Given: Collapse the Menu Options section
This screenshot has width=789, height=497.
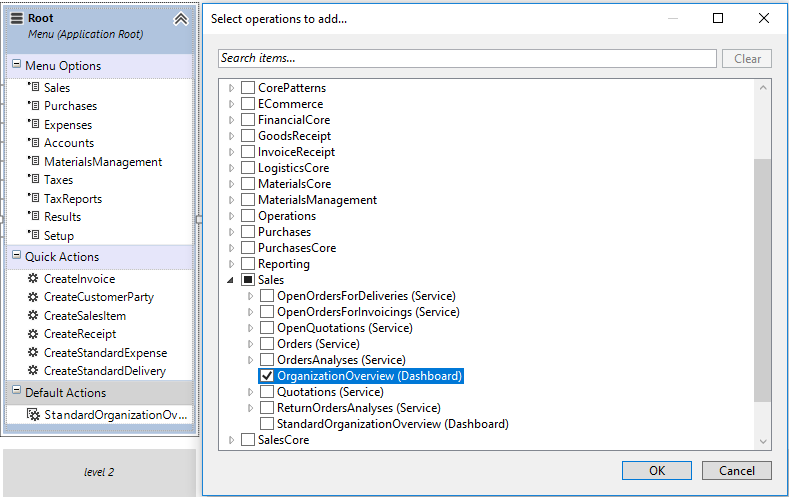Looking at the screenshot, I should (x=17, y=64).
